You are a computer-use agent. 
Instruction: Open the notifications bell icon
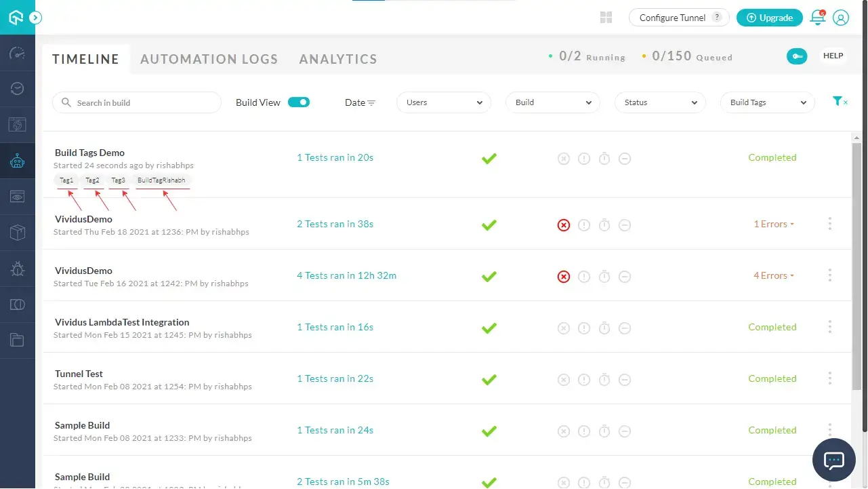818,18
